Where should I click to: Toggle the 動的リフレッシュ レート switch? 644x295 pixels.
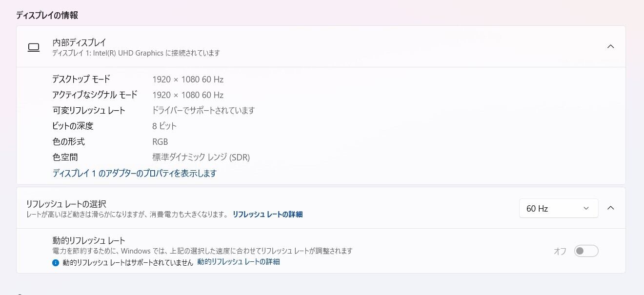[586, 251]
